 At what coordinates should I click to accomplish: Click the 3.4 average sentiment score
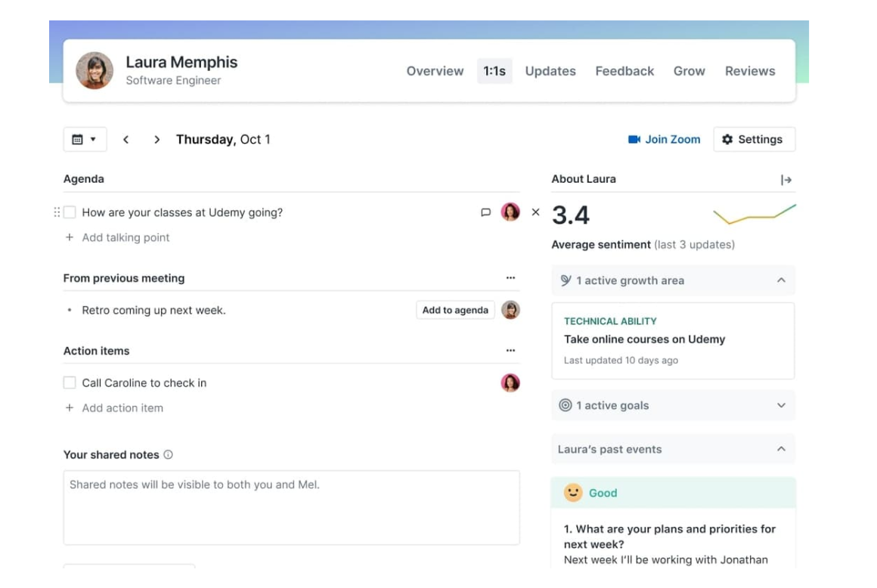(571, 215)
